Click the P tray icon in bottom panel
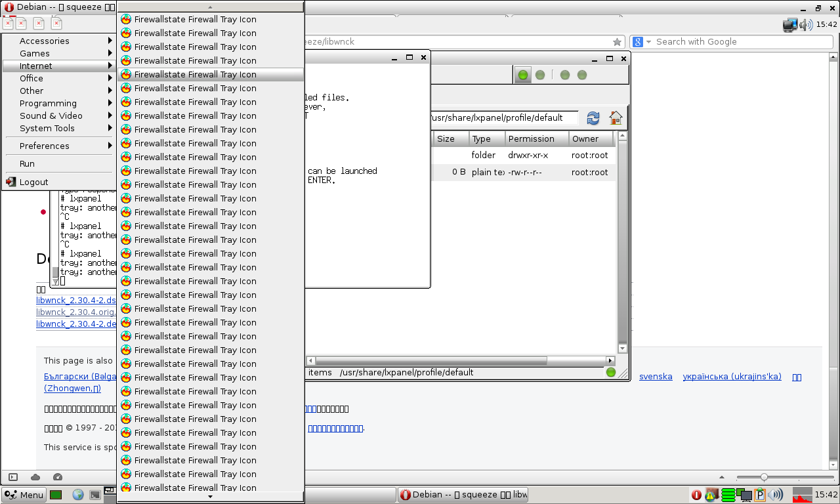The height and width of the screenshot is (504, 840). click(x=759, y=495)
